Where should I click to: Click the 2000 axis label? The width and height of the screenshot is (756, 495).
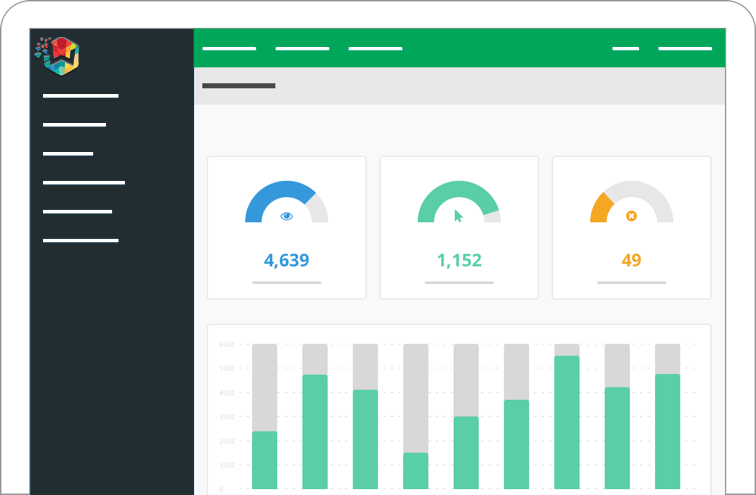pos(227,441)
